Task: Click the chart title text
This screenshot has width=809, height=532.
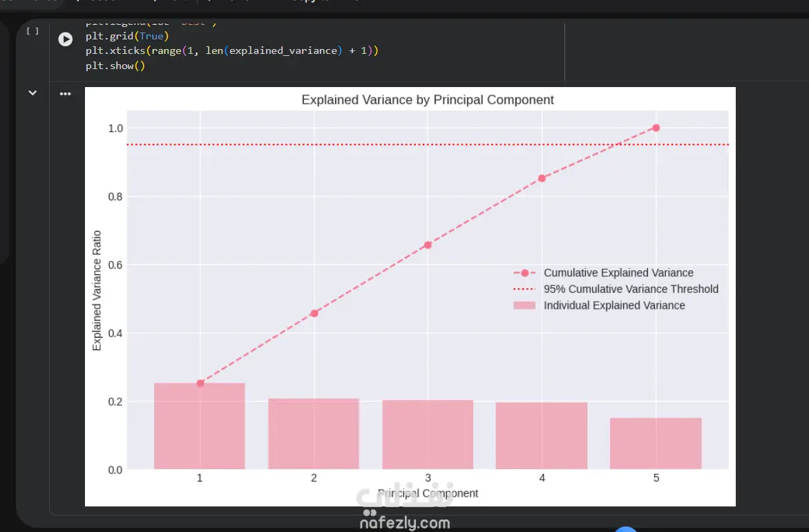Action: 428,100
